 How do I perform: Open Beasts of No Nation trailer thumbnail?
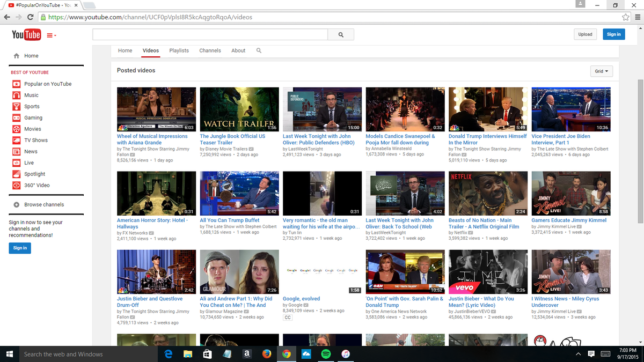pos(488,193)
